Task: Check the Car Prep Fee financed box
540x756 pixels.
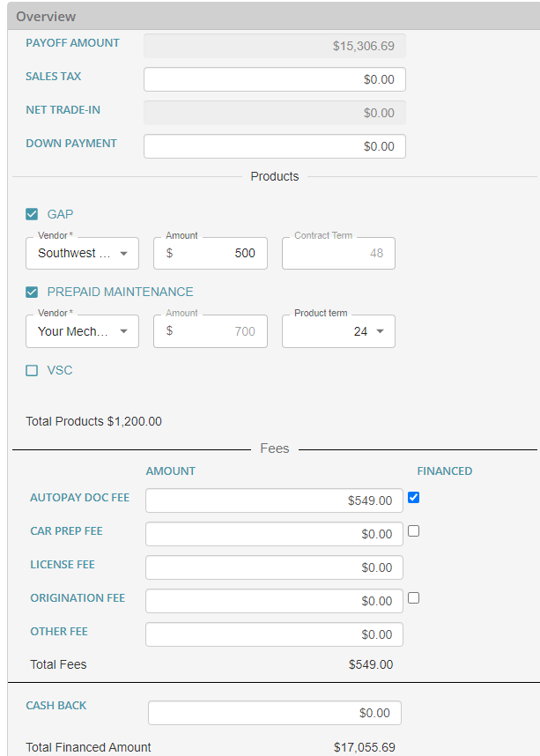Action: (414, 531)
